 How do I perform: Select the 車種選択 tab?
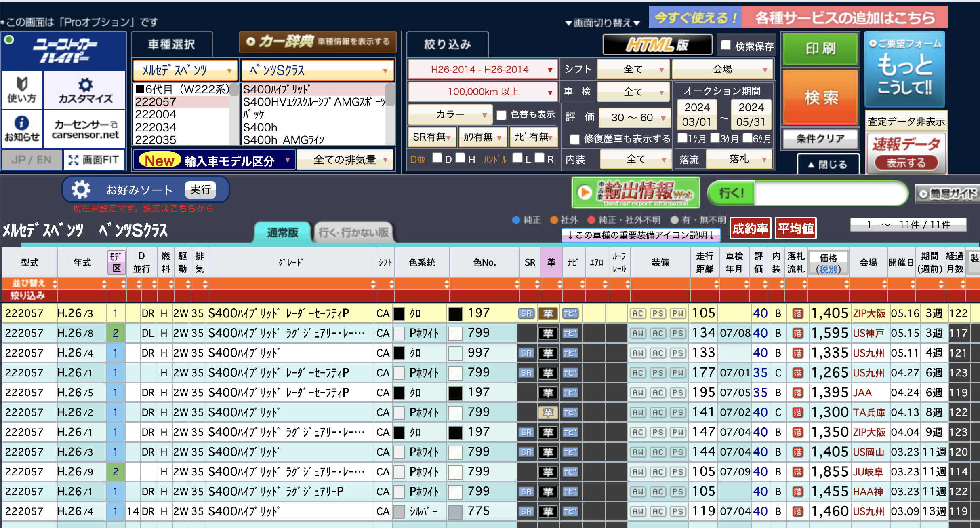172,44
